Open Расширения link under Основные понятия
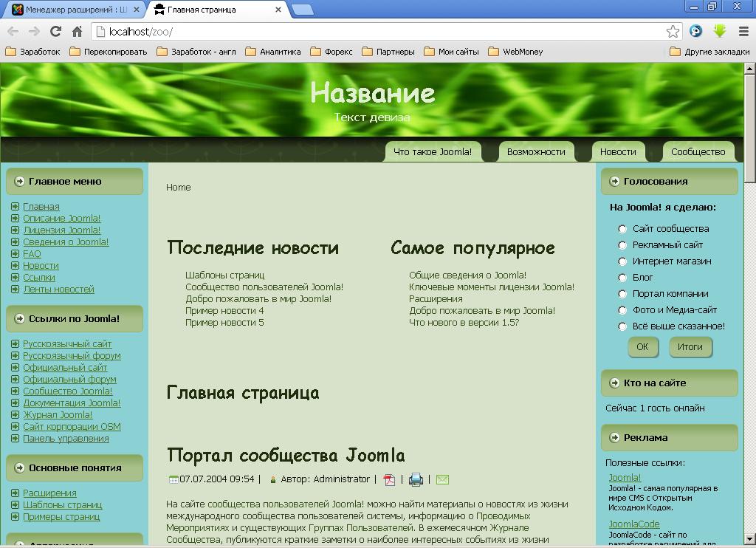 coord(49,493)
